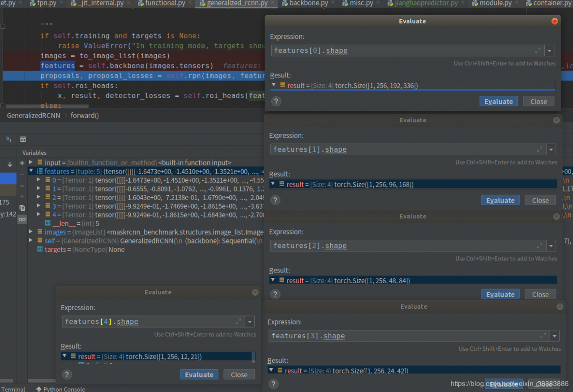
Task: Click the down arrow in Frames panel
Action: (10, 164)
